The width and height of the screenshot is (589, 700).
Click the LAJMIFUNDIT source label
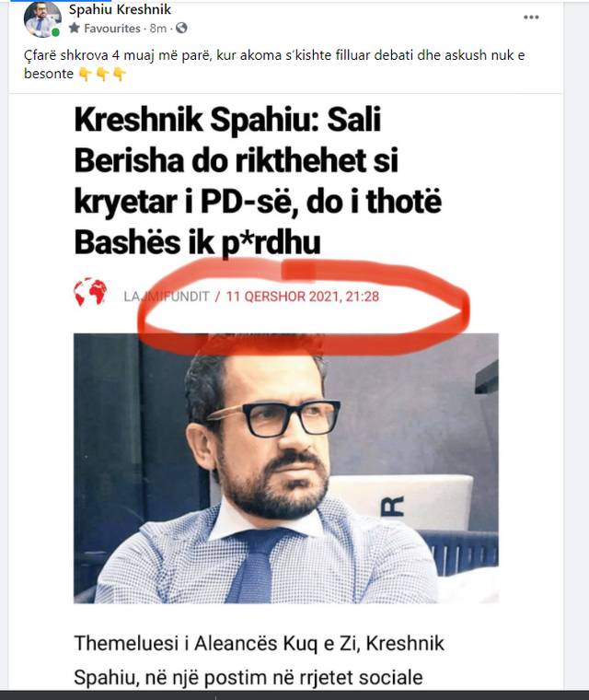[167, 297]
